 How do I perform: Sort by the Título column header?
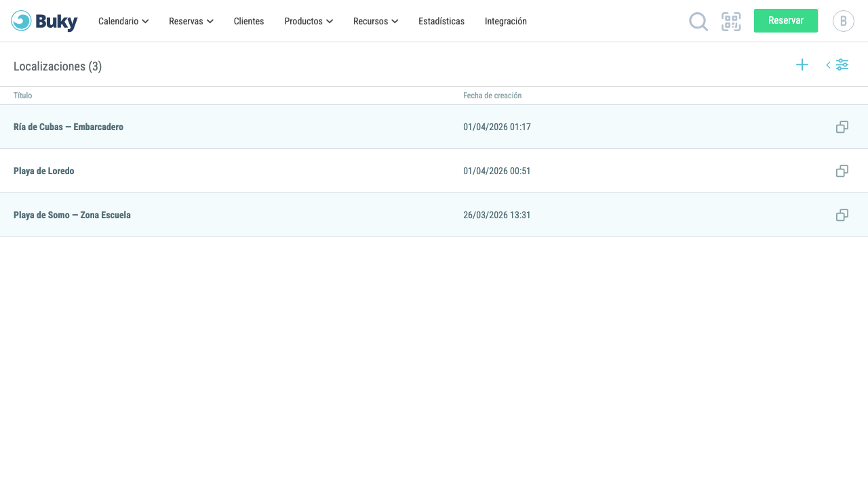tap(22, 96)
